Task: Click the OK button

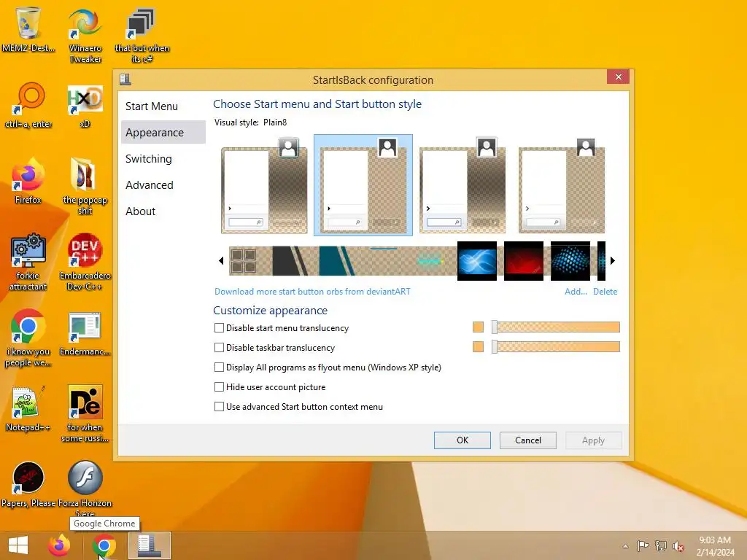Action: pyautogui.click(x=462, y=440)
